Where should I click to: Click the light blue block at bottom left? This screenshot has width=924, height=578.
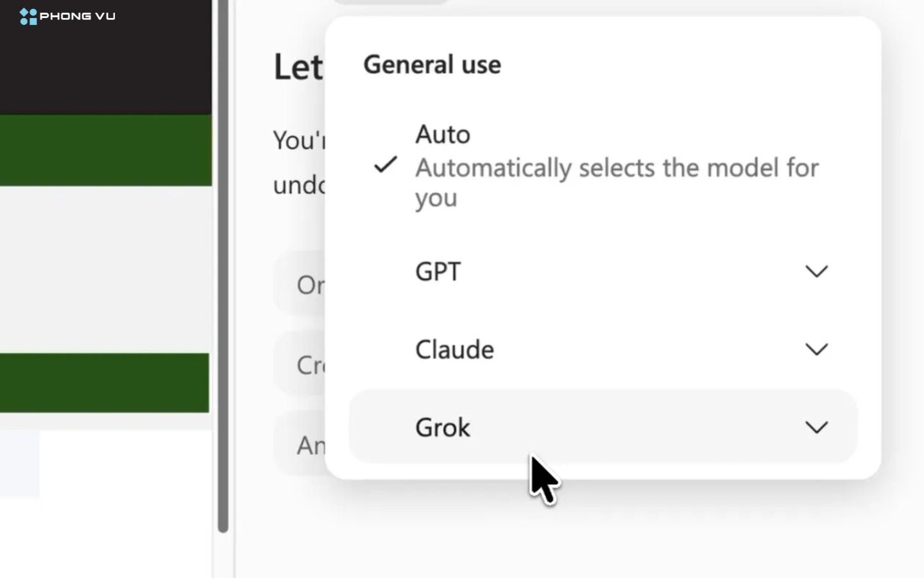pos(19,464)
